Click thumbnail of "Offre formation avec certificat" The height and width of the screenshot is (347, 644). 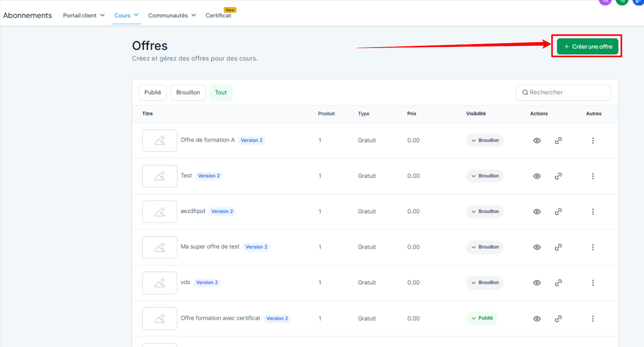tap(160, 319)
